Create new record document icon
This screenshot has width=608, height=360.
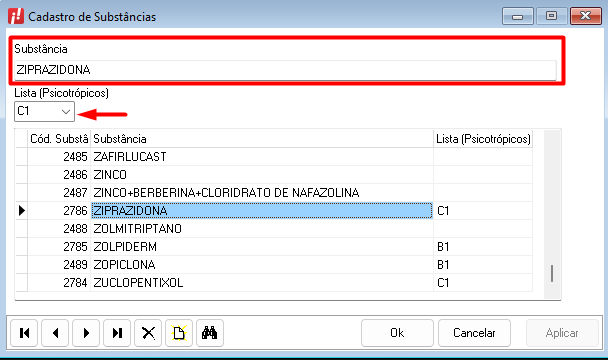(x=179, y=333)
